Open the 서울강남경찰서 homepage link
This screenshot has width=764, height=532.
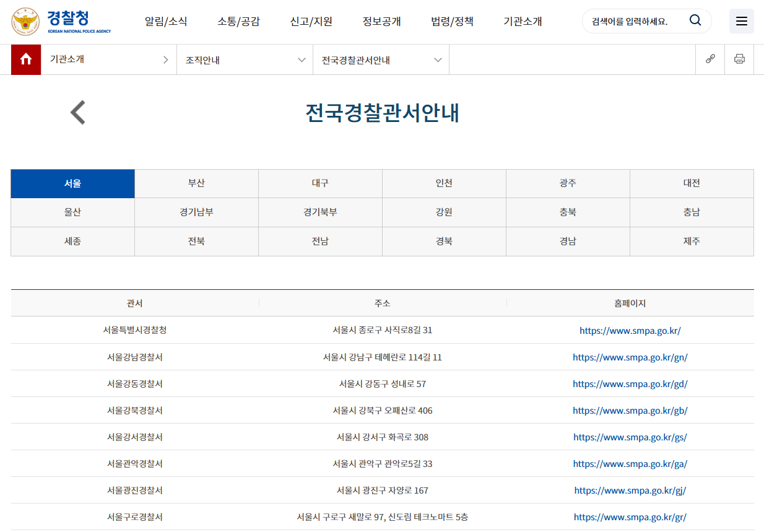coord(630,357)
